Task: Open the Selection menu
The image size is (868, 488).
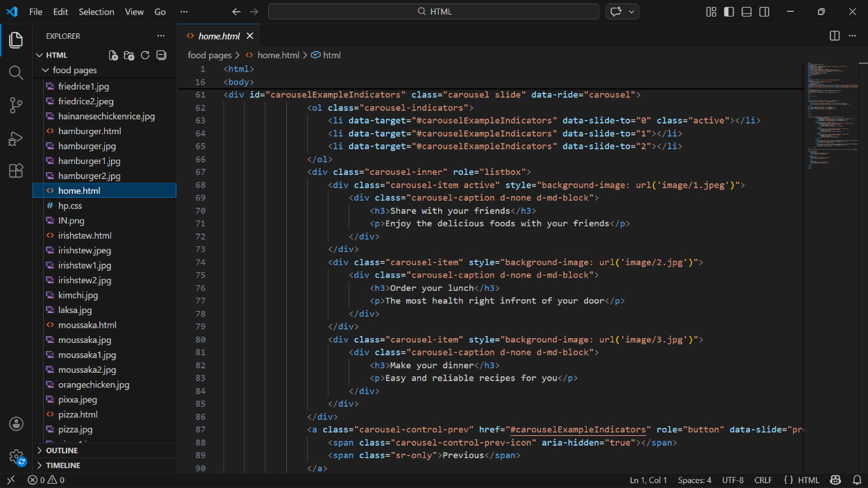Action: tap(97, 12)
